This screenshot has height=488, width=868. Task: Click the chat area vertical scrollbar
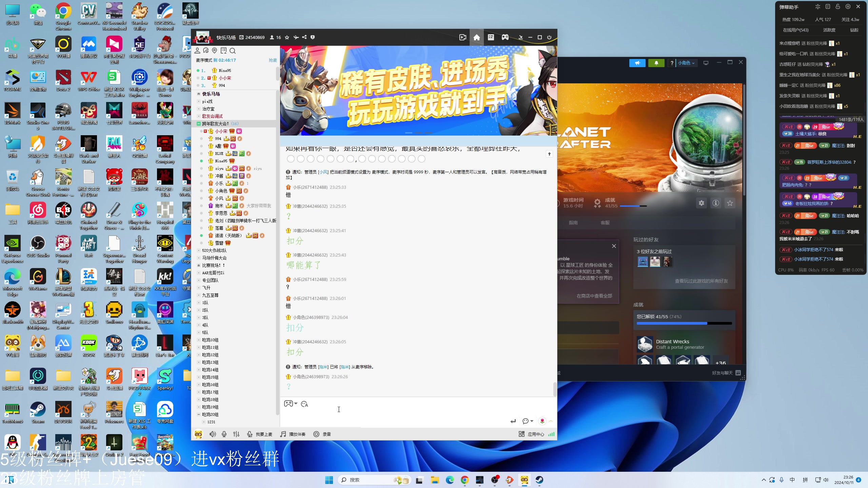click(x=555, y=389)
